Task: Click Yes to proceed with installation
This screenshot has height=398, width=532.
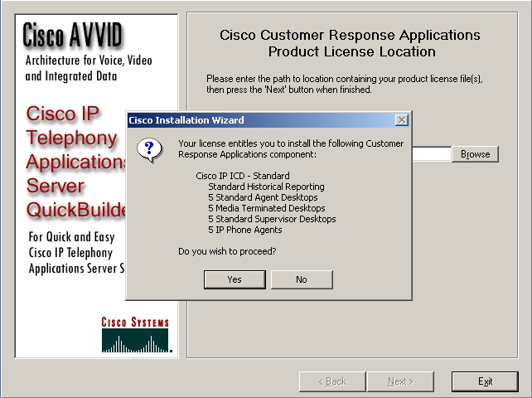Action: [235, 279]
